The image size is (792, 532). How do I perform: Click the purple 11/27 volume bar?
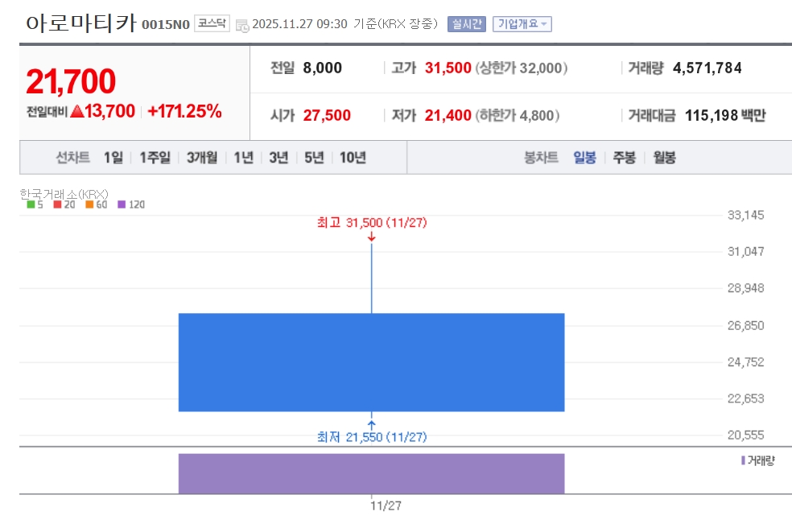tap(371, 473)
